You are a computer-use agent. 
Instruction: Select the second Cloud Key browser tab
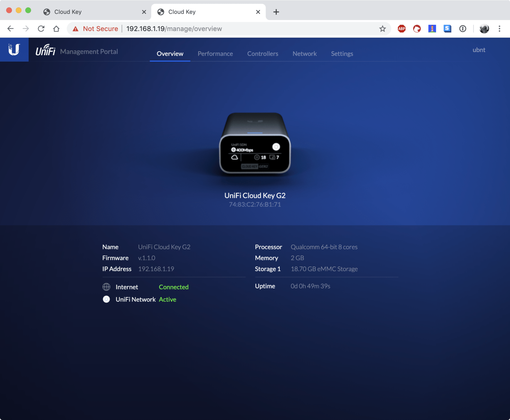click(208, 12)
